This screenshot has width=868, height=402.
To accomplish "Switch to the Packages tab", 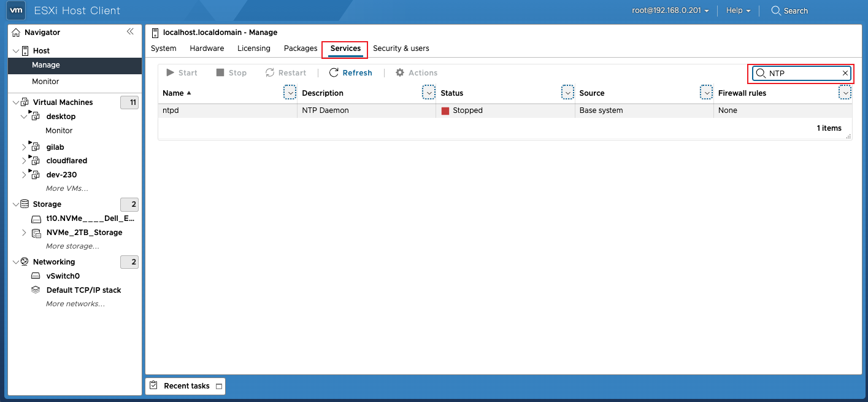I will click(x=301, y=48).
